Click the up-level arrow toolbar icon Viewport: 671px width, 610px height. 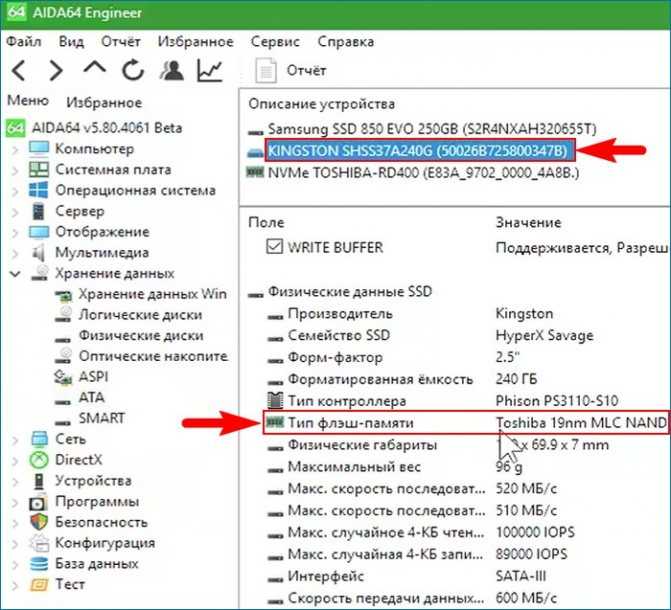pyautogui.click(x=95, y=68)
